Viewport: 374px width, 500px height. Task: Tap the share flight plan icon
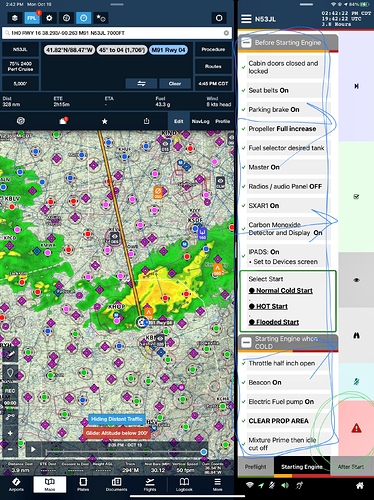pyautogui.click(x=146, y=121)
